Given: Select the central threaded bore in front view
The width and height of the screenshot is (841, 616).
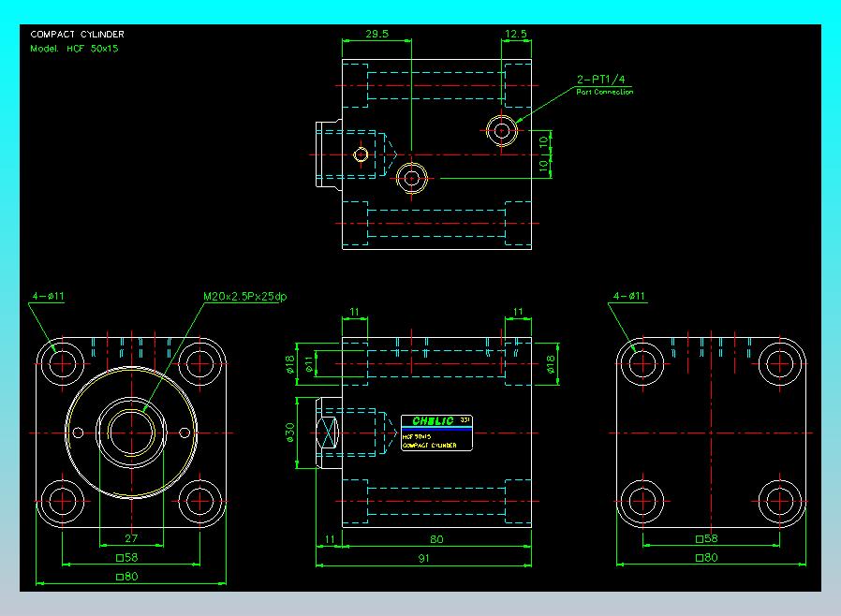Looking at the screenshot, I should click(131, 433).
